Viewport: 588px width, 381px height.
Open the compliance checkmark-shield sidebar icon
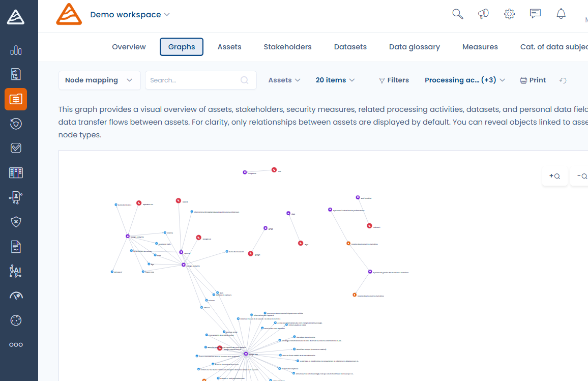click(x=15, y=148)
